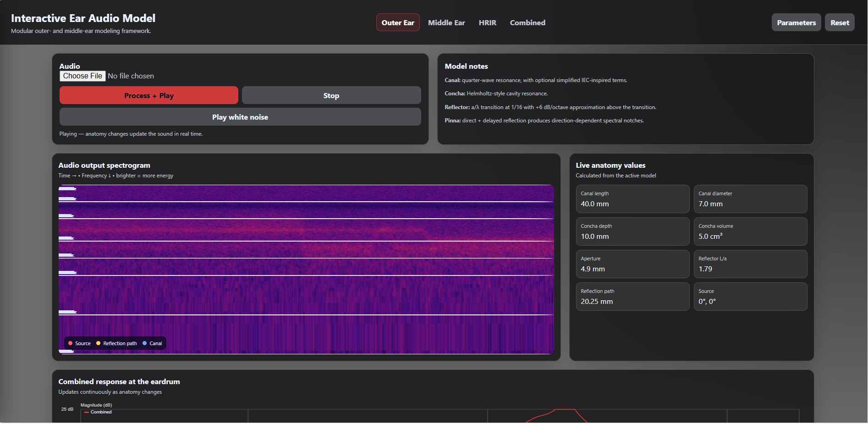Click the Live anatomy values heading
Screen dimensions: 868x424
(x=610, y=165)
